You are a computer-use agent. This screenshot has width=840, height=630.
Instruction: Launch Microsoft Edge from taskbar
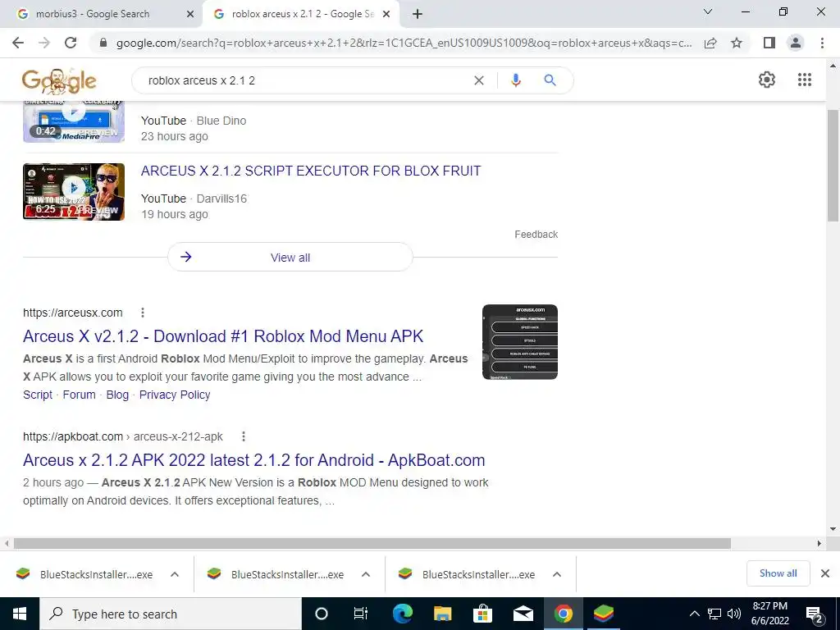coord(402,614)
